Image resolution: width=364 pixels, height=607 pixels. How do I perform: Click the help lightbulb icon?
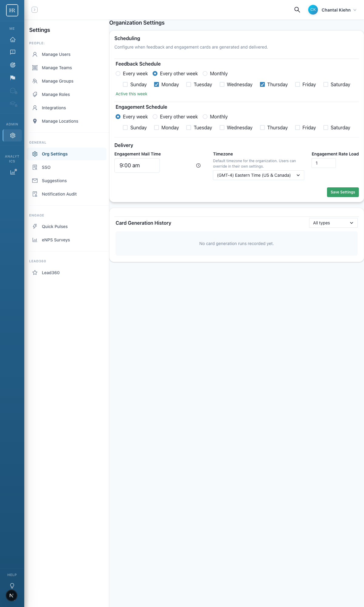pyautogui.click(x=12, y=585)
